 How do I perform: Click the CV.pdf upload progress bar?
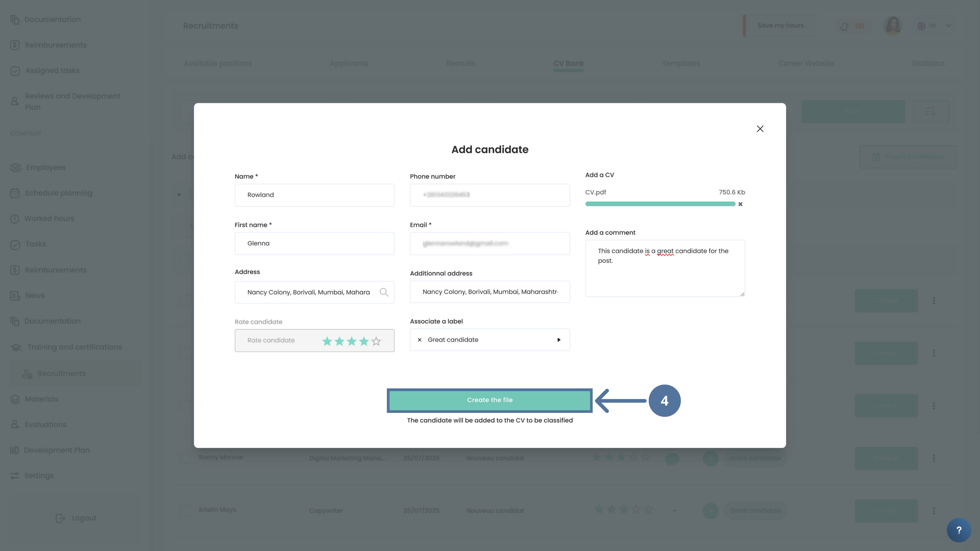(660, 204)
